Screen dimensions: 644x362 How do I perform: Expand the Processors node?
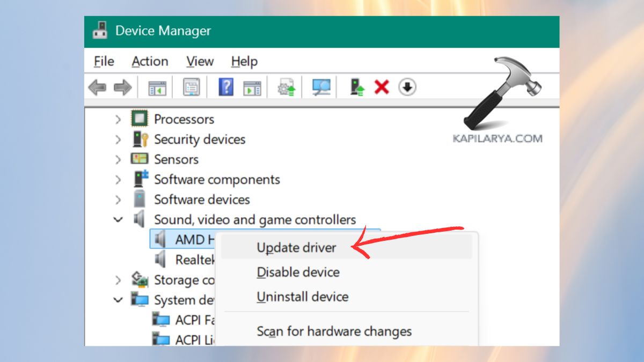[x=118, y=119]
